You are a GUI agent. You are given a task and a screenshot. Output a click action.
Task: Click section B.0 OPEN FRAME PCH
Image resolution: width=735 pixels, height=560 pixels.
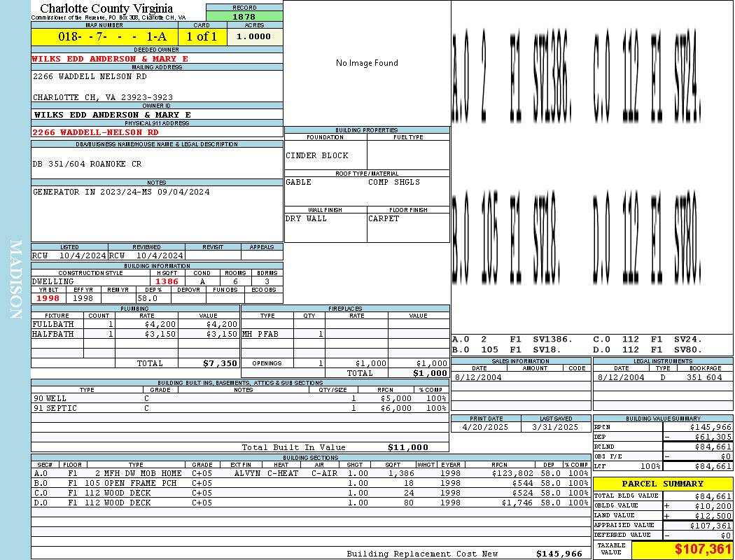[311, 483]
